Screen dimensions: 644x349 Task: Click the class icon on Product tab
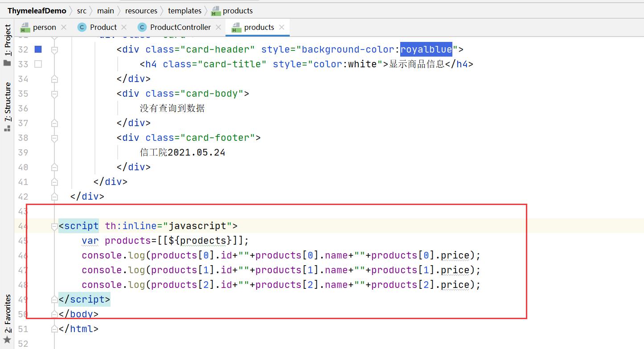(82, 27)
